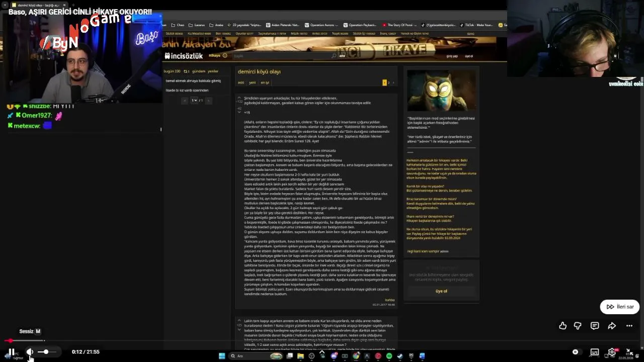Screen dimensions: 644x362
Task: Open the 'demirci köyü olayı' title
Action: [259, 72]
